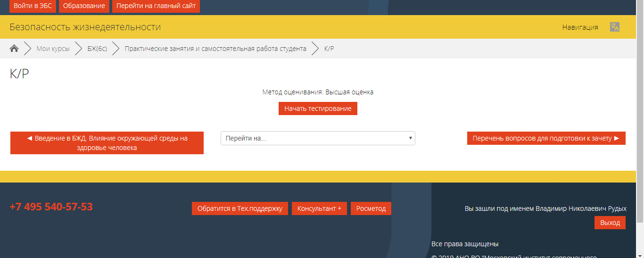This screenshot has width=644, height=258.
Task: Open the 'Консультант +' footer button
Action: point(319,208)
